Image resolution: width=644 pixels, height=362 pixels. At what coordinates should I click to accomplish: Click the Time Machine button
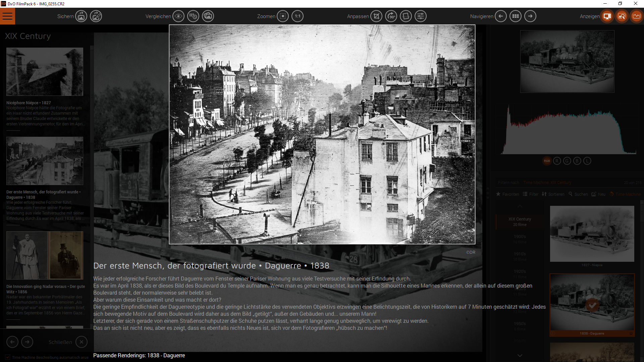(625, 194)
